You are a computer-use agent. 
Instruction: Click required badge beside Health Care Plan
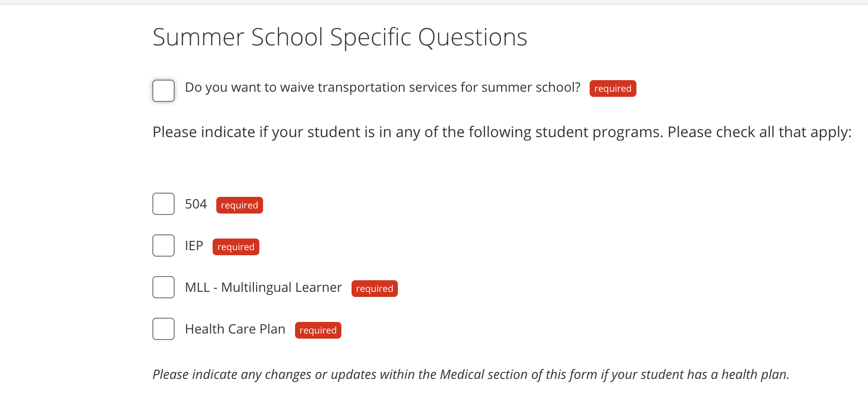coord(318,330)
